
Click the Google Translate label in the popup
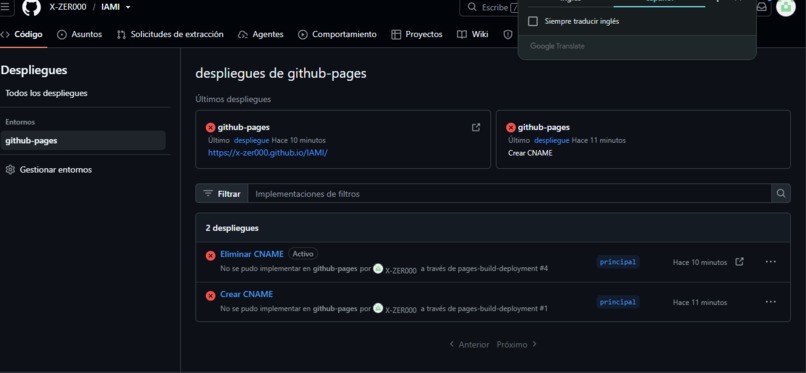tap(557, 46)
